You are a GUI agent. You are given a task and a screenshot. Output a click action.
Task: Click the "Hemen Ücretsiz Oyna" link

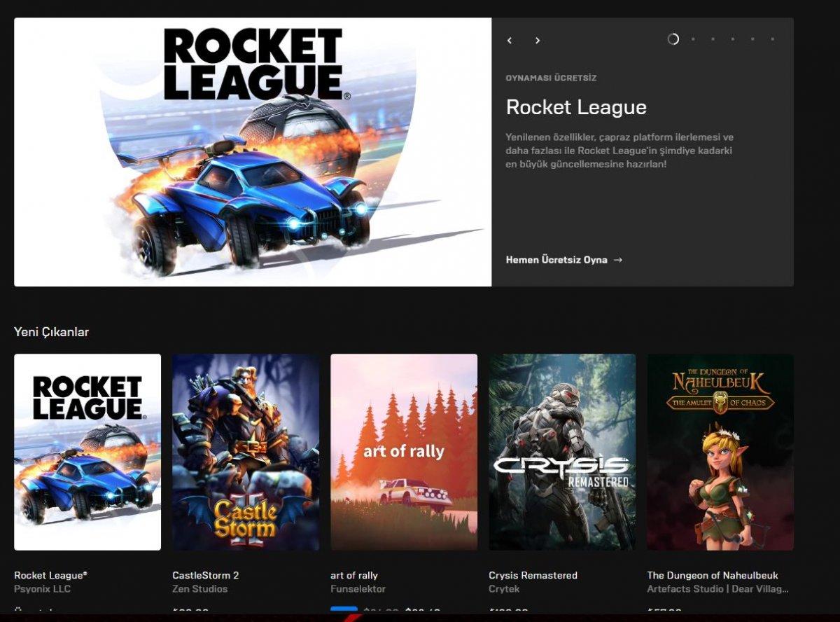tap(557, 259)
